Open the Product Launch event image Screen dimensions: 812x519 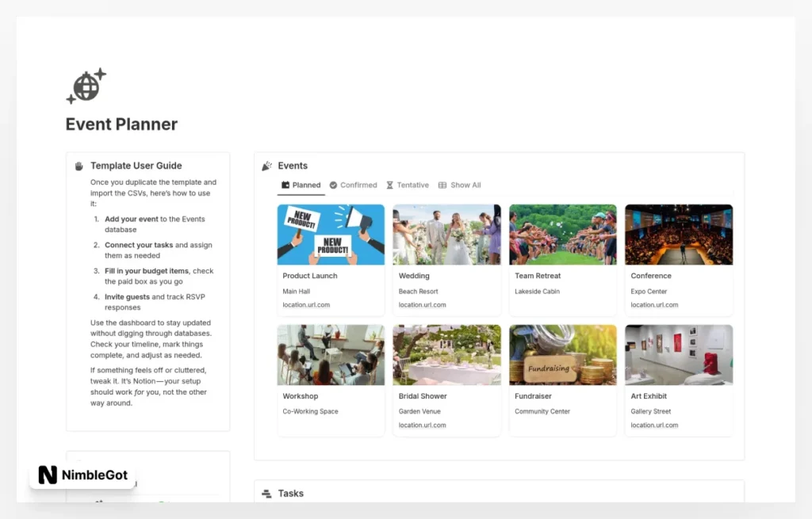331,235
